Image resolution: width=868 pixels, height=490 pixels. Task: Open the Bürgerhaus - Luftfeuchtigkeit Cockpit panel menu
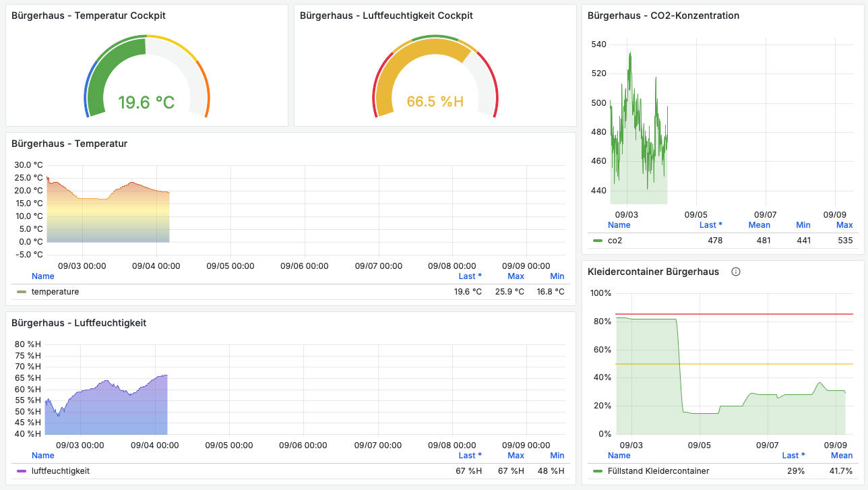point(386,15)
